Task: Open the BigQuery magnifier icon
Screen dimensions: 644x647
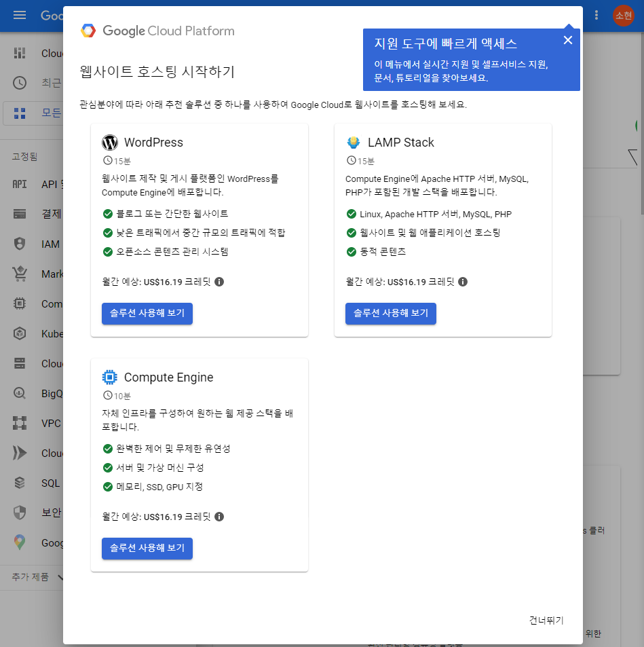Action: click(x=20, y=393)
